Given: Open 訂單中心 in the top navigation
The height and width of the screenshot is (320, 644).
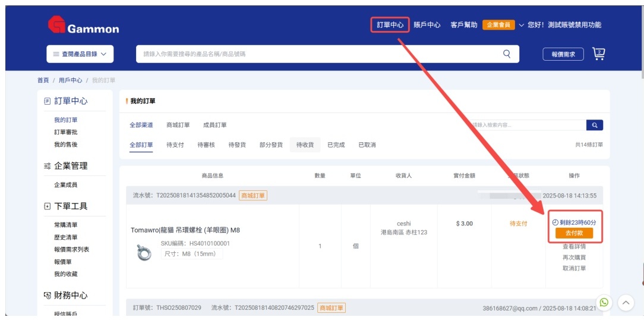Looking at the screenshot, I should tap(390, 25).
